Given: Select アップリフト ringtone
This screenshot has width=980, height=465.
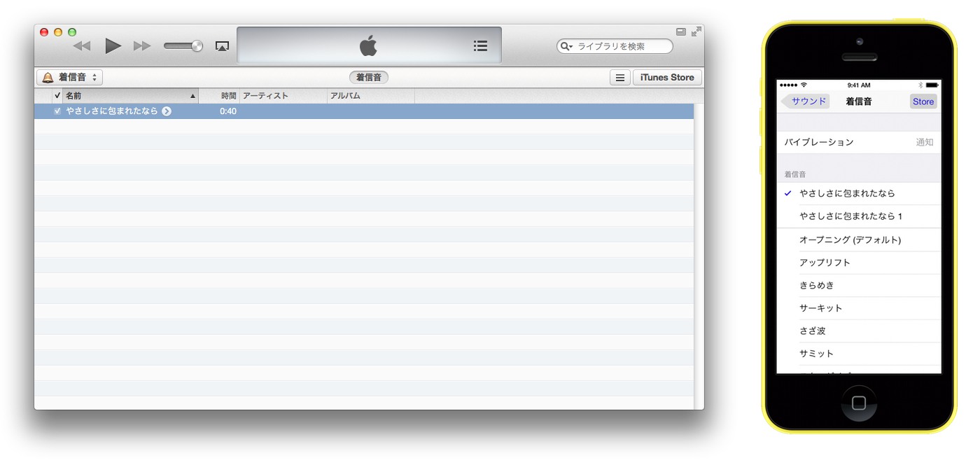Looking at the screenshot, I should (859, 263).
